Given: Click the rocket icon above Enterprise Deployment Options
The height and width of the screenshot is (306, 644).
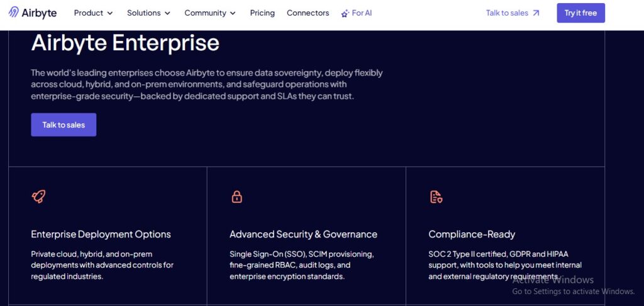Looking at the screenshot, I should (x=38, y=197).
